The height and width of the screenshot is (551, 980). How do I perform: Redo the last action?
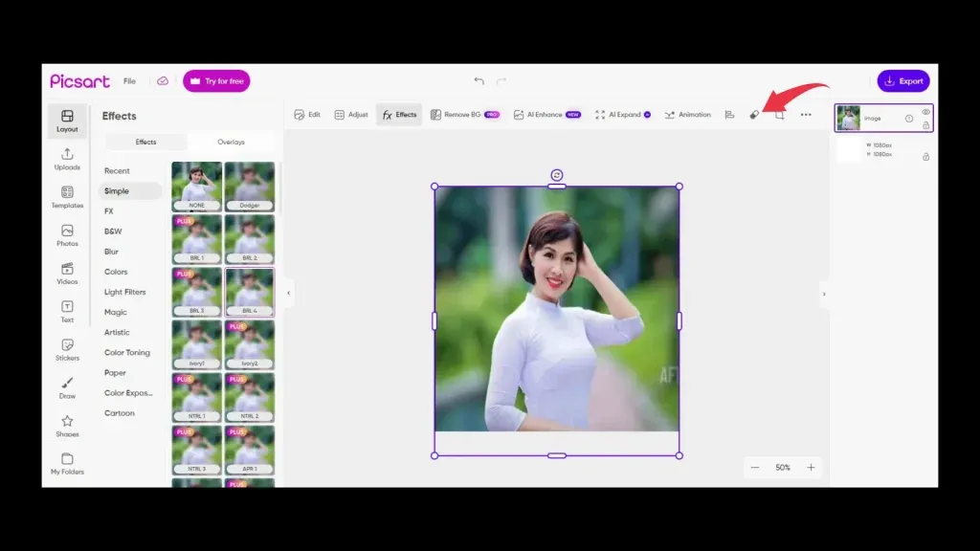click(x=501, y=80)
